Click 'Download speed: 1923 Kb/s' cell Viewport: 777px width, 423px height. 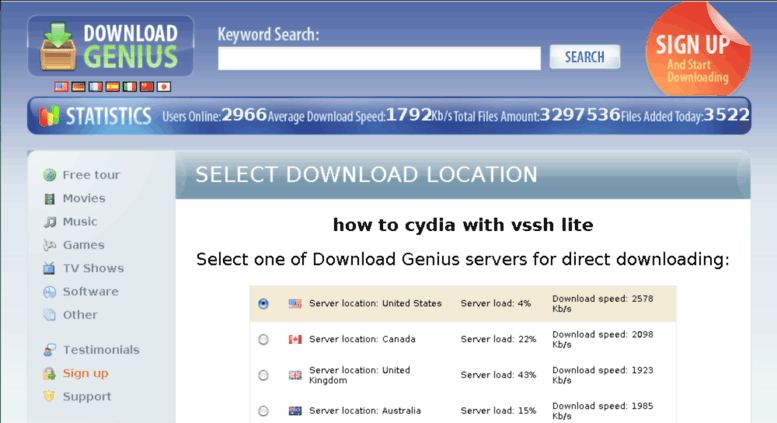click(603, 375)
